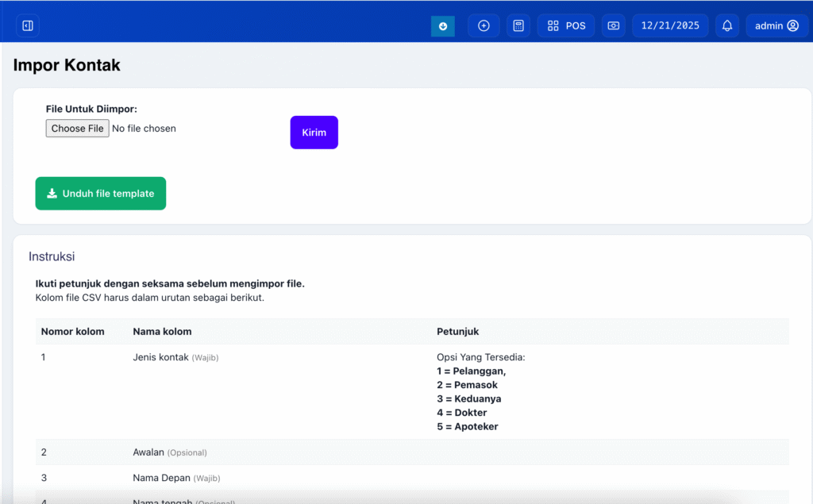Click the Nama Depan row

point(161,479)
